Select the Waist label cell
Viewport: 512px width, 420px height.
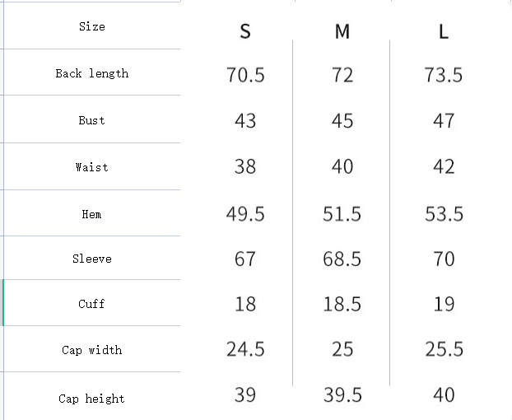click(x=92, y=167)
